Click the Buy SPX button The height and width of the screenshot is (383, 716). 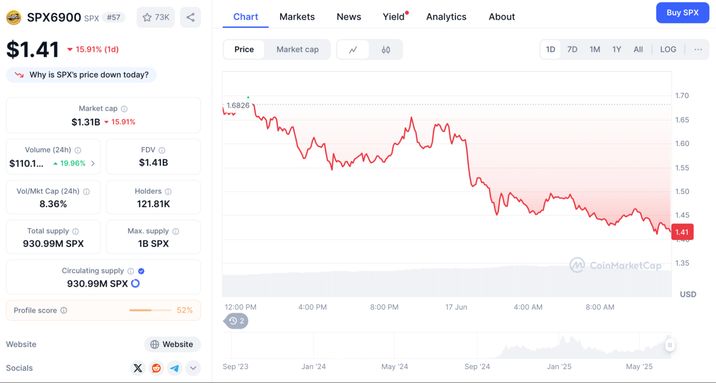pos(682,13)
